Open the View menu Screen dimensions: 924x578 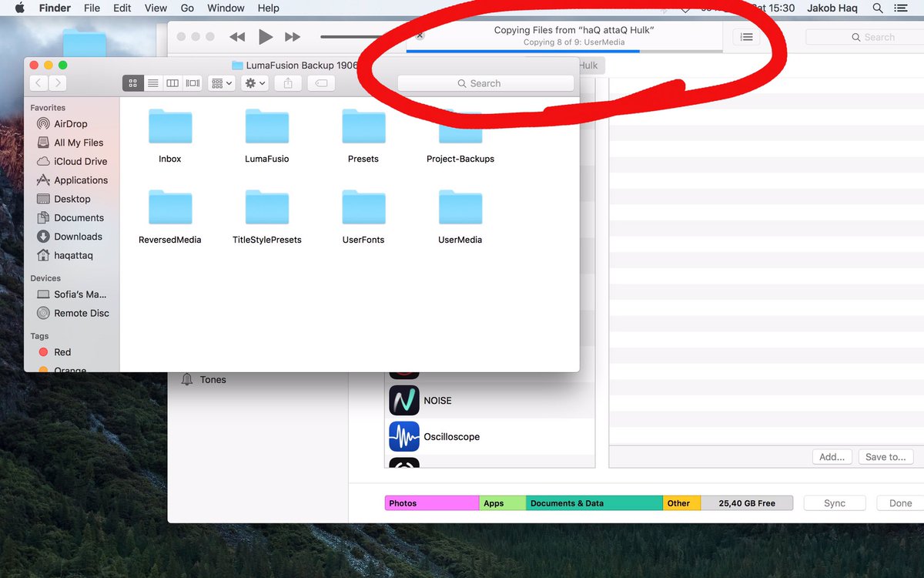pos(156,8)
